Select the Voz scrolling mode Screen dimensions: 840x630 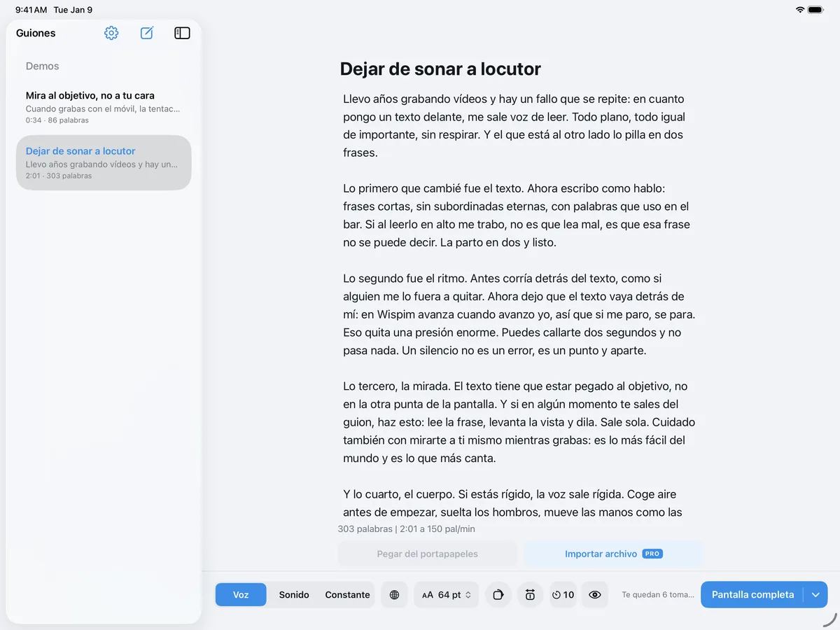[x=241, y=595]
